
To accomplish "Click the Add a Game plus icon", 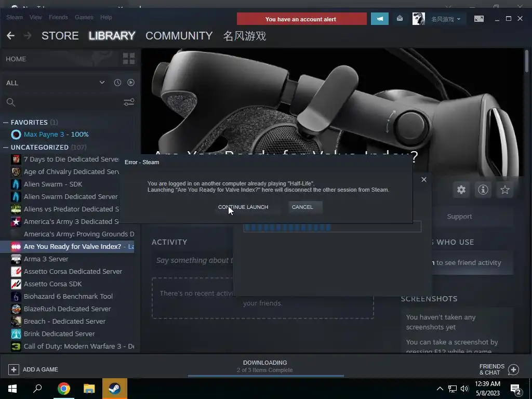I will click(14, 369).
